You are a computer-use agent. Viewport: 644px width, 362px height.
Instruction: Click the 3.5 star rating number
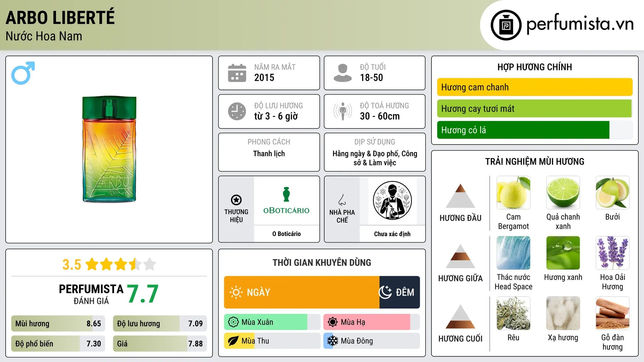point(72,265)
